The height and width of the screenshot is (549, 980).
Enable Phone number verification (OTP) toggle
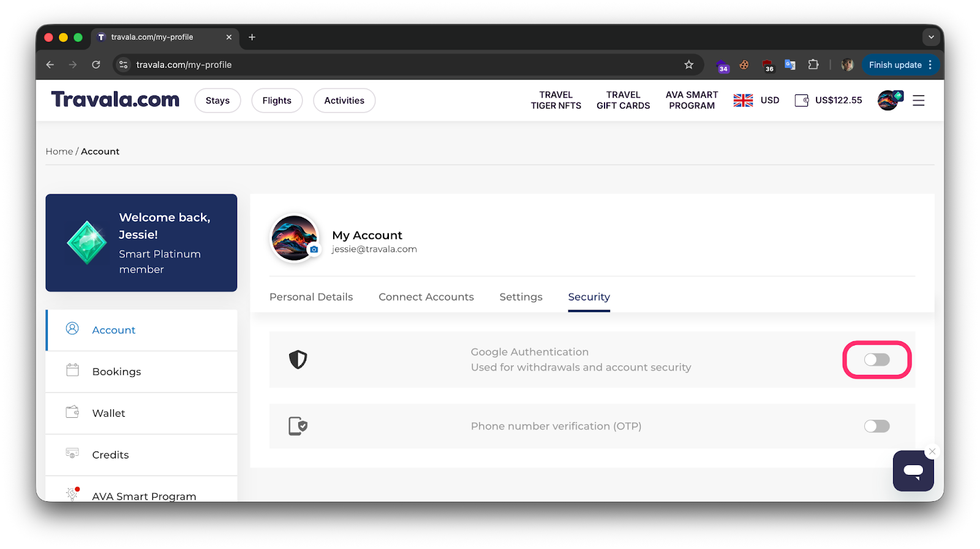[877, 426]
